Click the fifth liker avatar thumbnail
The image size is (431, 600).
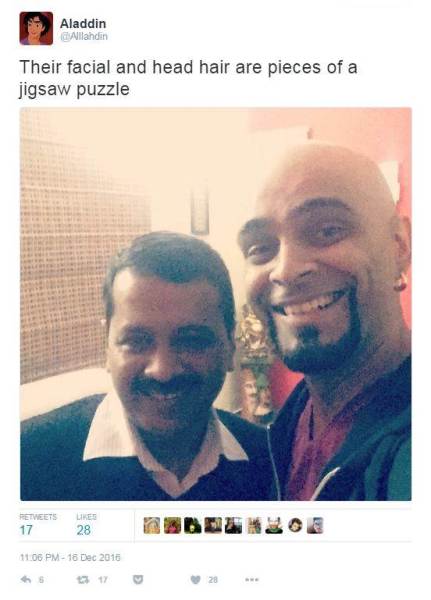233,525
